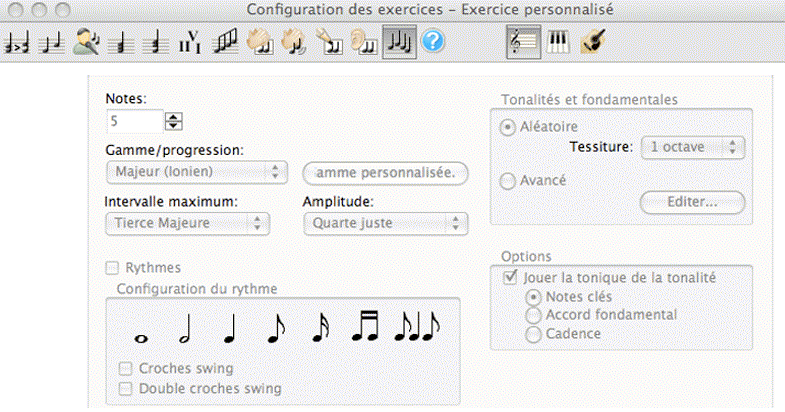This screenshot has width=785, height=412.
Task: Click the Notes number input field
Action: coord(134,121)
